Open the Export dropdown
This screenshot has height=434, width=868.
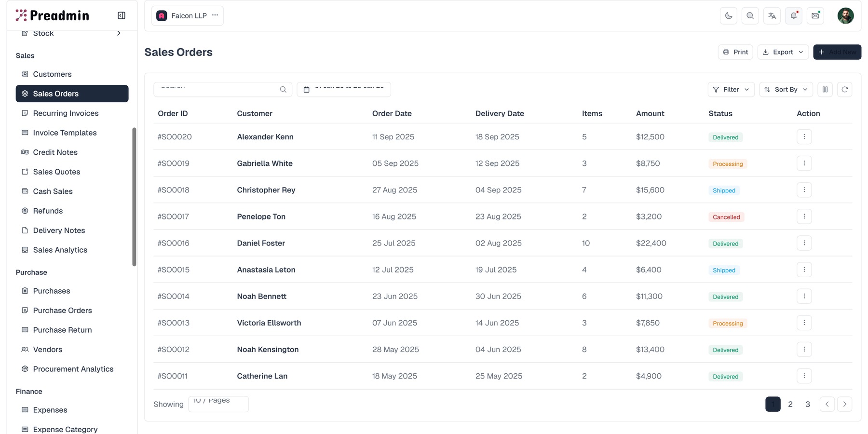tap(783, 52)
